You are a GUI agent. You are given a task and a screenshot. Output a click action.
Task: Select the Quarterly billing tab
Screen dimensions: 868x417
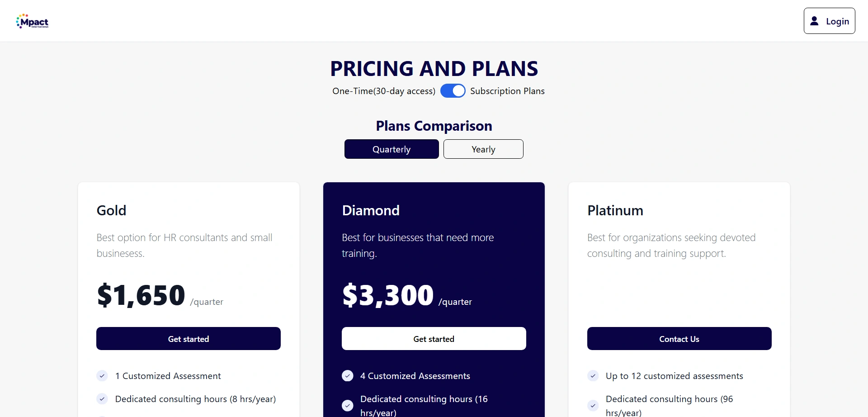pyautogui.click(x=392, y=149)
